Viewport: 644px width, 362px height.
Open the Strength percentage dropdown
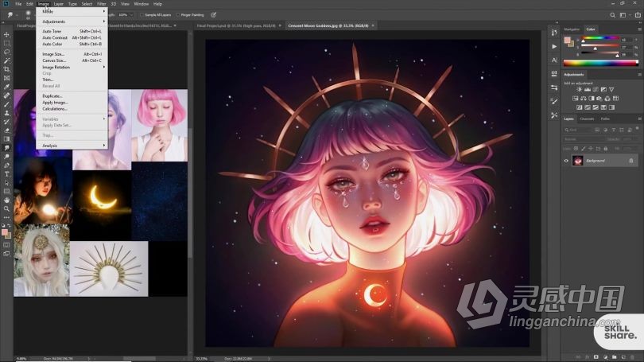tap(131, 15)
